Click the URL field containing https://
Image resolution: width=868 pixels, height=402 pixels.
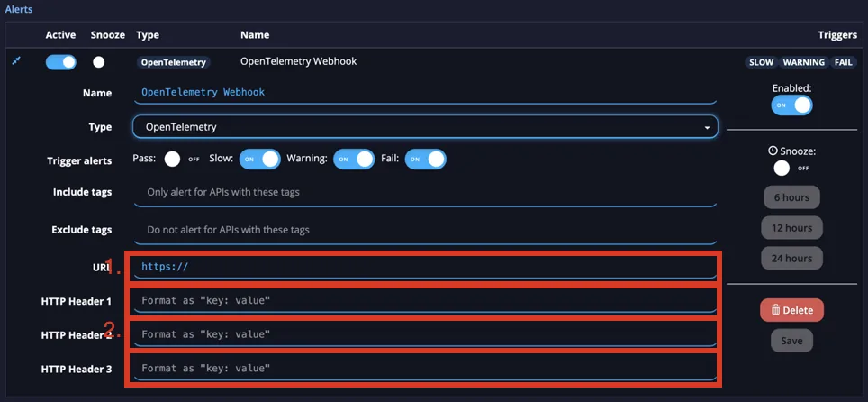coord(425,267)
